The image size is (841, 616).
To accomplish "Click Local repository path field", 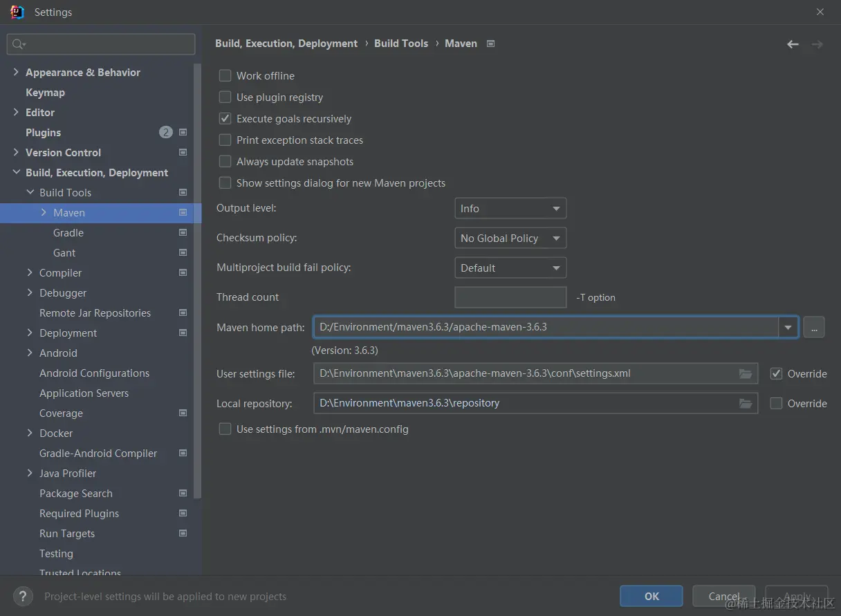I will [535, 403].
